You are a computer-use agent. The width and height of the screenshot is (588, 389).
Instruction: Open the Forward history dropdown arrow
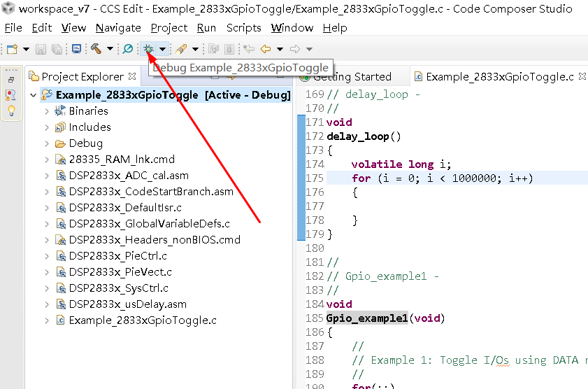pos(309,49)
